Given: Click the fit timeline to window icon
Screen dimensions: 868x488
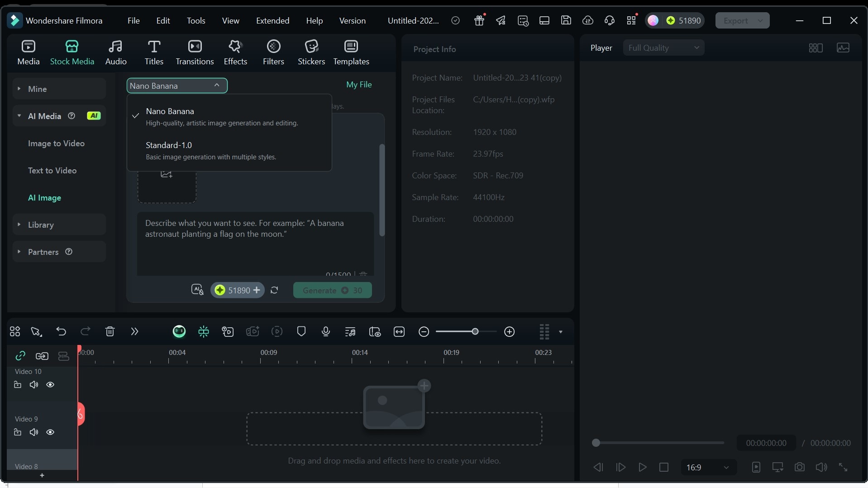Looking at the screenshot, I should [399, 332].
